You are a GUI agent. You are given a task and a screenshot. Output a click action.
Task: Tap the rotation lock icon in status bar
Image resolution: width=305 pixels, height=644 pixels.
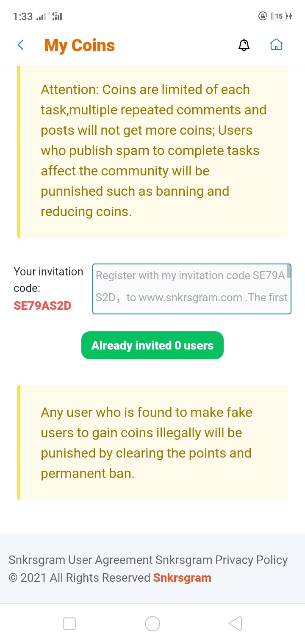[x=263, y=16]
